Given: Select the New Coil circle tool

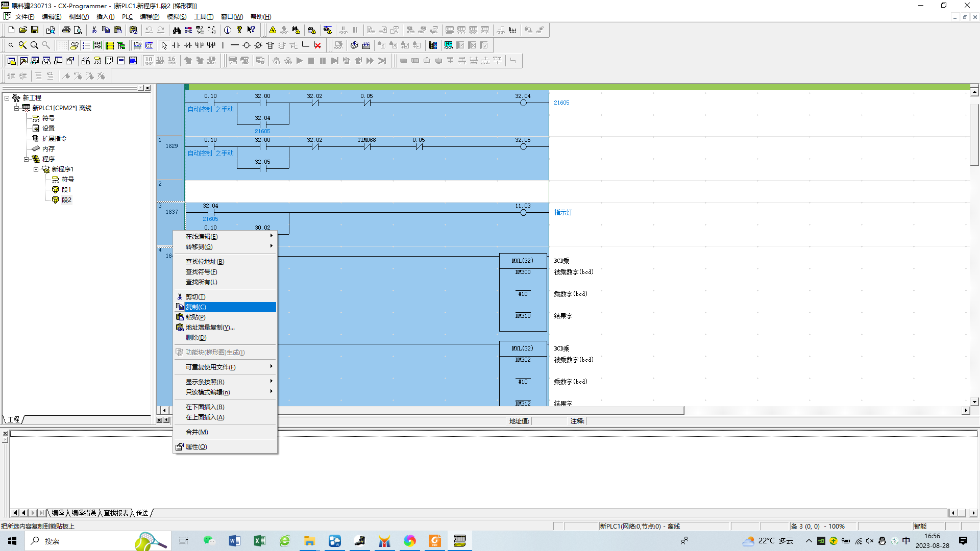Looking at the screenshot, I should (247, 45).
